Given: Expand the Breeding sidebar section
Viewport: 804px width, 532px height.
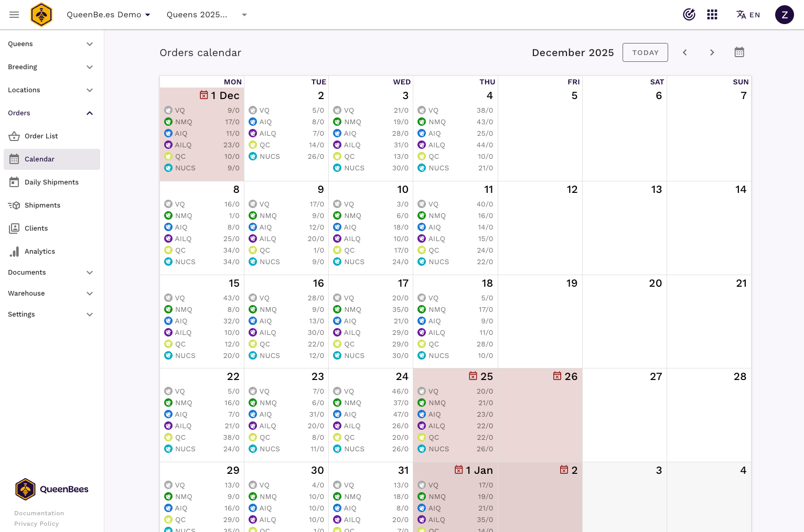Looking at the screenshot, I should (50, 67).
